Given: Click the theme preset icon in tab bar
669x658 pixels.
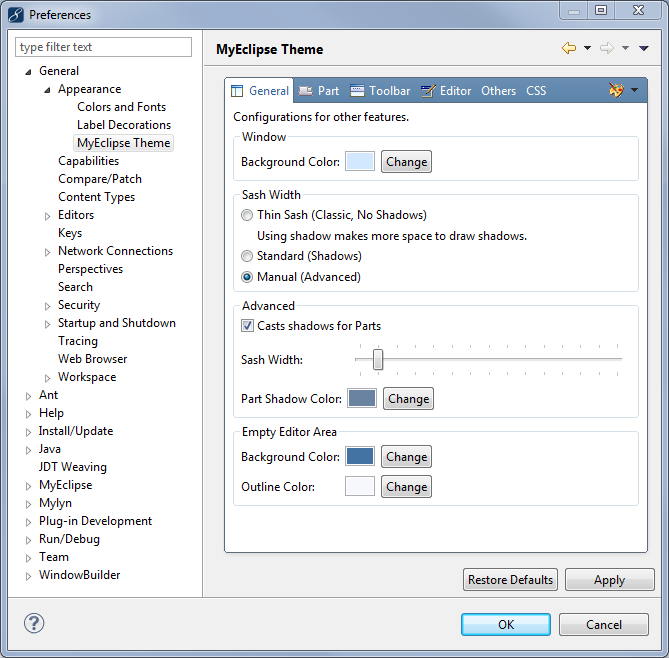Looking at the screenshot, I should [617, 90].
